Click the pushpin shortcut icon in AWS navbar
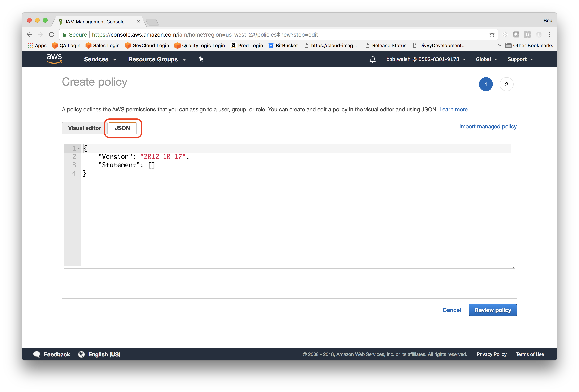The height and width of the screenshot is (392, 579). pos(201,59)
